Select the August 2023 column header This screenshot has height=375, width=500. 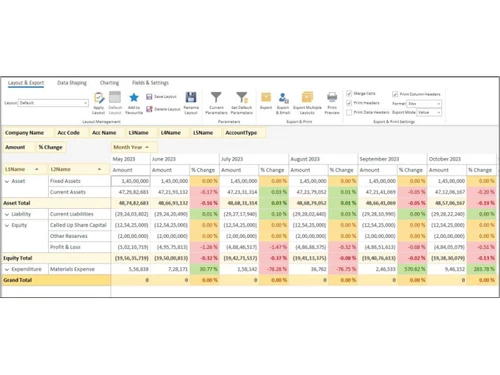pos(323,159)
